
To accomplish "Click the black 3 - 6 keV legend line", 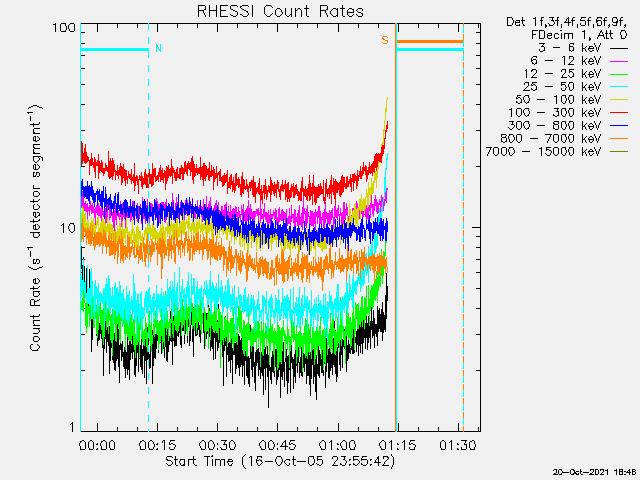I will [x=619, y=48].
